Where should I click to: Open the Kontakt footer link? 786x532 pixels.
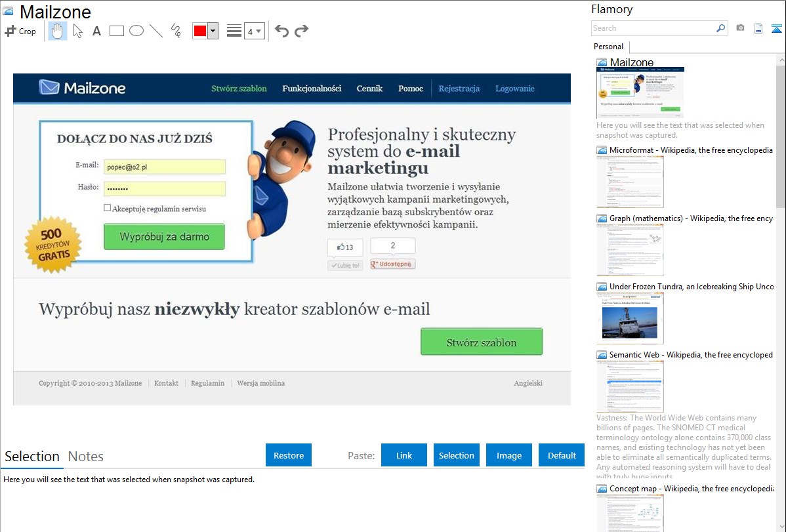(166, 383)
